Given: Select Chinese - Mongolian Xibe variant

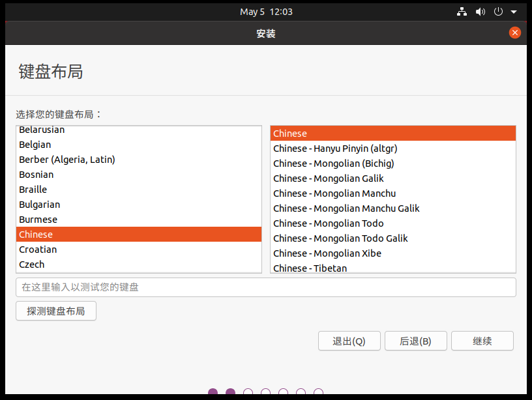Looking at the screenshot, I should [x=393, y=253].
